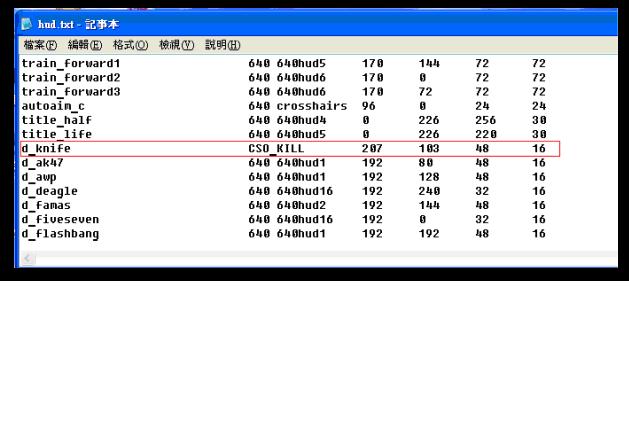The image size is (629, 432).
Task: Click the crosshairs text in autoaim_c row
Action: (x=312, y=106)
